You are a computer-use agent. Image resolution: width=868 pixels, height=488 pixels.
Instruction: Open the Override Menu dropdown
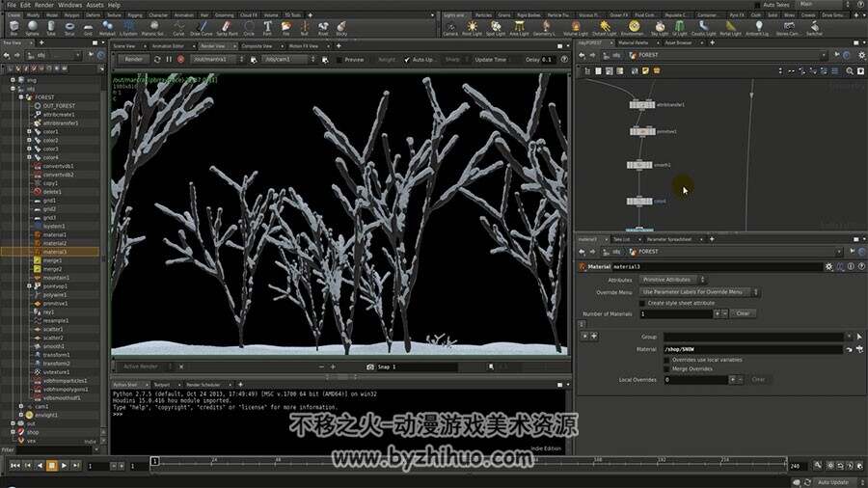pos(700,292)
